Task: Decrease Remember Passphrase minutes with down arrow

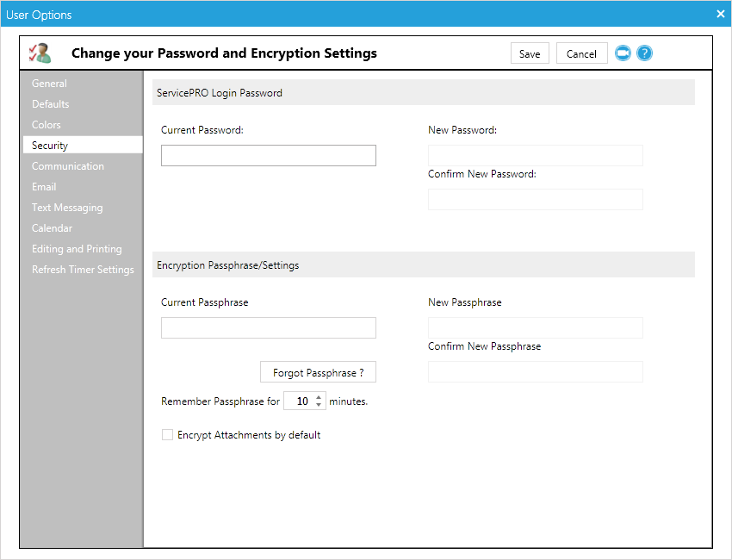Action: 319,406
